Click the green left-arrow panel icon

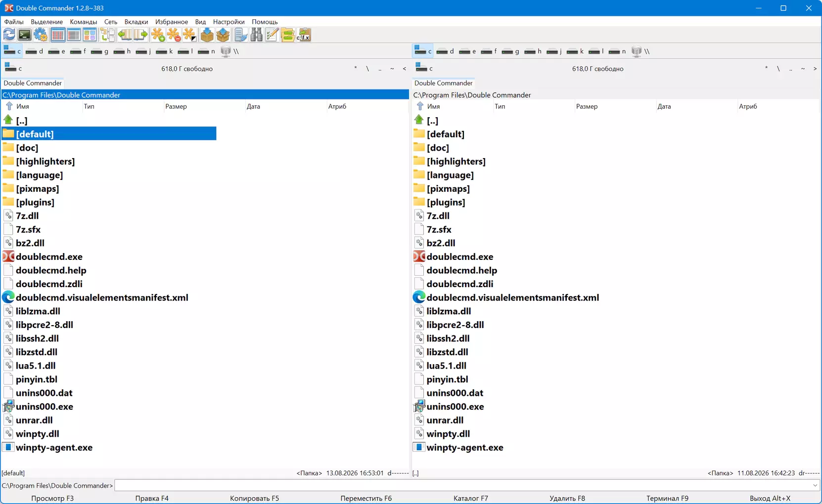(x=125, y=35)
